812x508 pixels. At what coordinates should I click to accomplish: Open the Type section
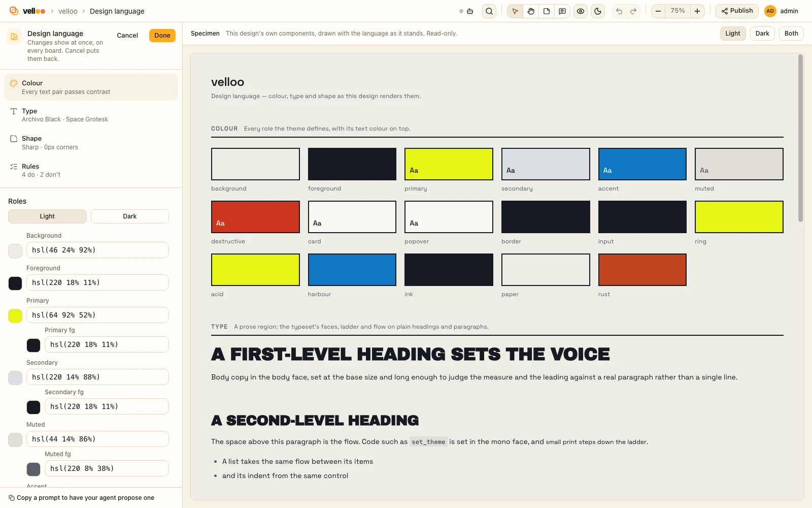tap(91, 115)
